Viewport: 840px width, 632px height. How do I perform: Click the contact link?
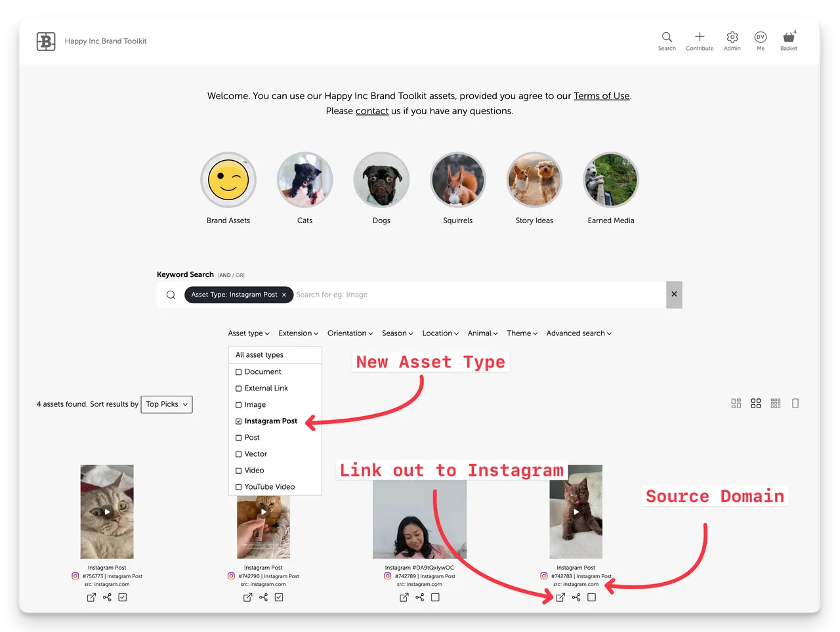point(372,111)
